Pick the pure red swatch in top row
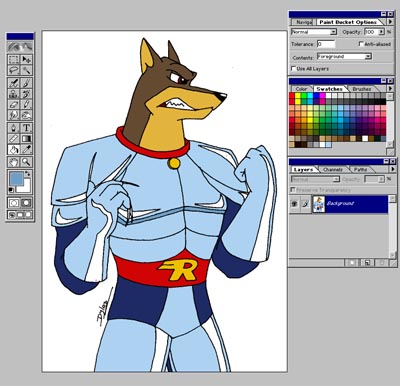Screen dimensions: 400x386 tap(292, 96)
